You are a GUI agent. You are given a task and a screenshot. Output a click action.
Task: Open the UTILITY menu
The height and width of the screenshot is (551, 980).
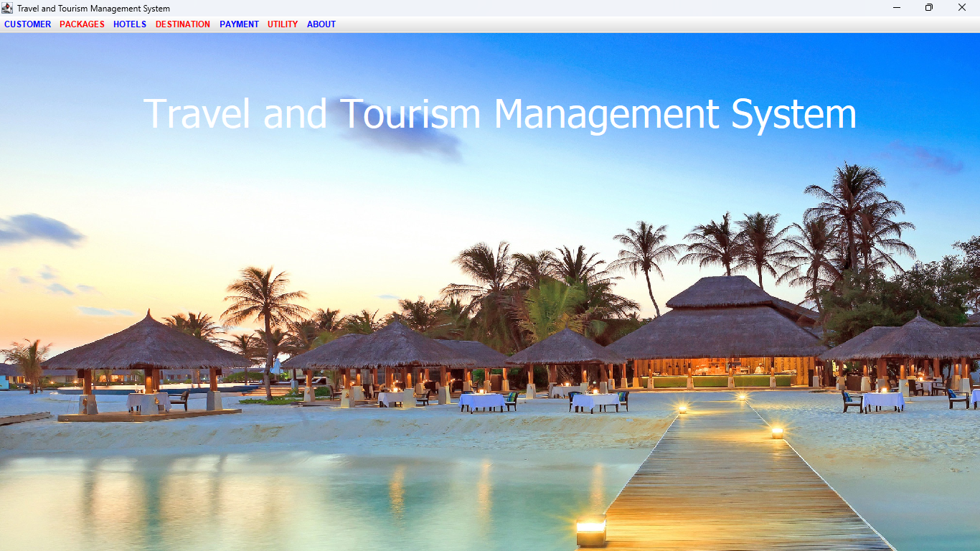coord(283,24)
